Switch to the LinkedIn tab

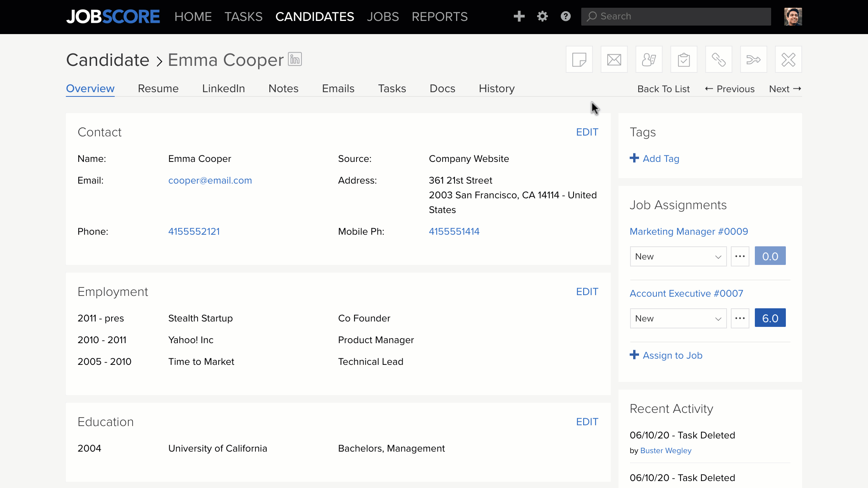224,88
